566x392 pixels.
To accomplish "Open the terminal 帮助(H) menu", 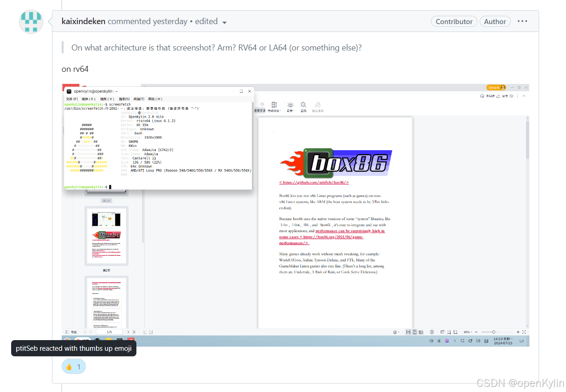I will pos(155,99).
